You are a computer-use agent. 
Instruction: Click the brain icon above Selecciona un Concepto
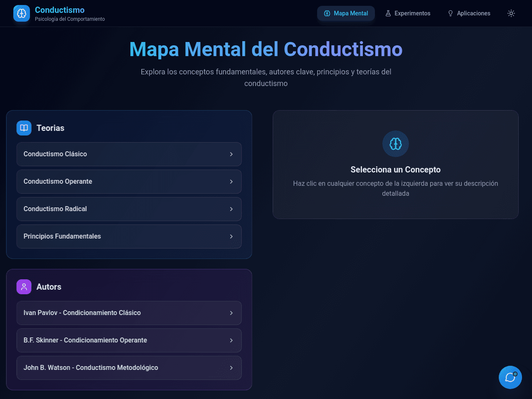pos(396,144)
